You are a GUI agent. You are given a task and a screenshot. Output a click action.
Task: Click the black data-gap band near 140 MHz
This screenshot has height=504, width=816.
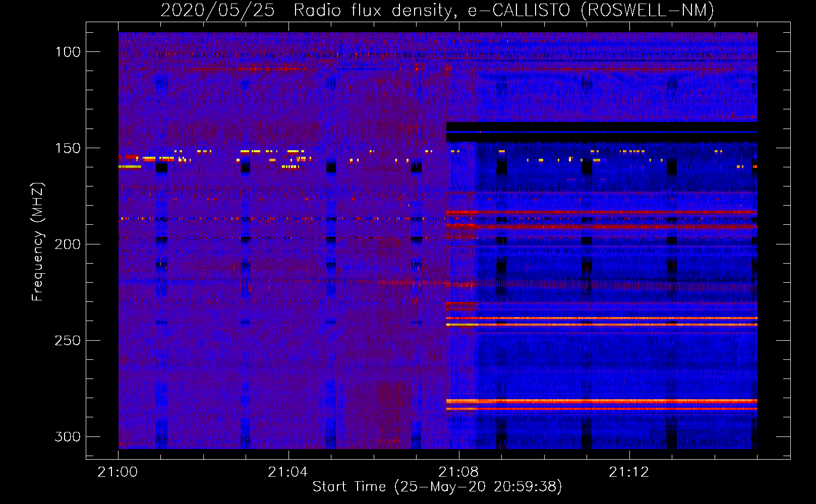point(602,132)
